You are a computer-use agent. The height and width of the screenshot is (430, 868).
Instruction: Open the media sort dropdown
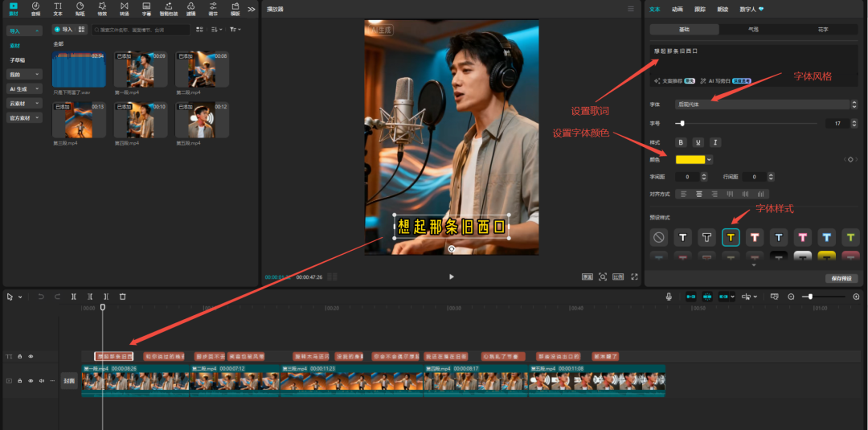[217, 29]
